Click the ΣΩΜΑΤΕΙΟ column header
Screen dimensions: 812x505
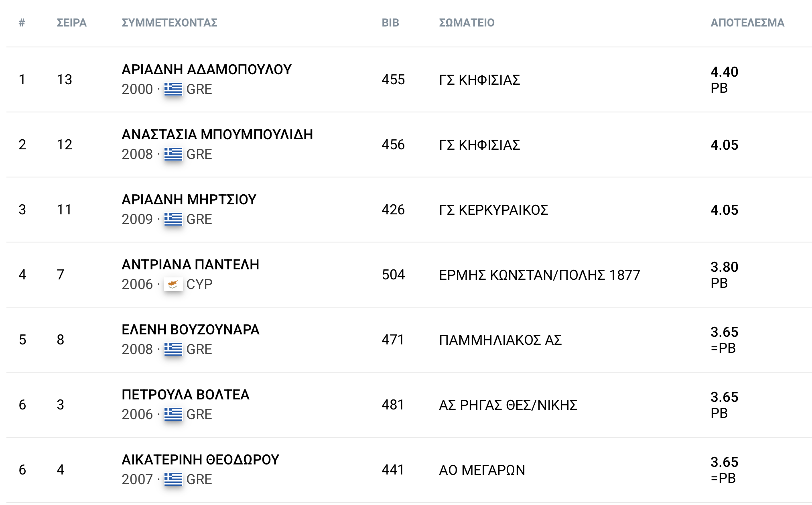tap(467, 22)
